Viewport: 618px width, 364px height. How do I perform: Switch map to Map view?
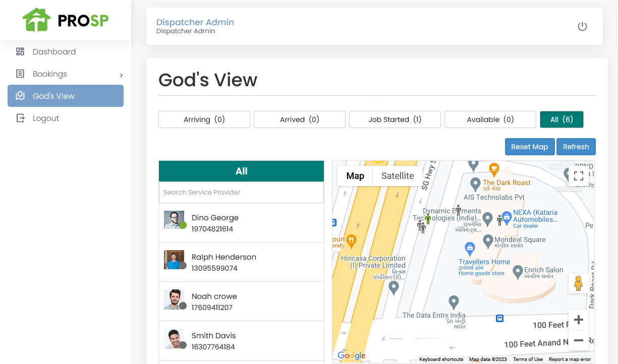point(355,176)
